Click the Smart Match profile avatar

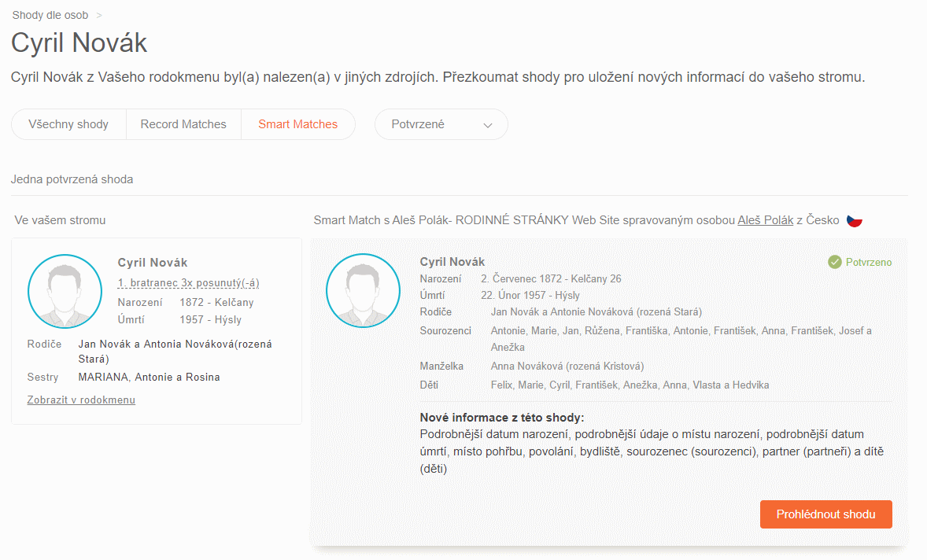363,290
